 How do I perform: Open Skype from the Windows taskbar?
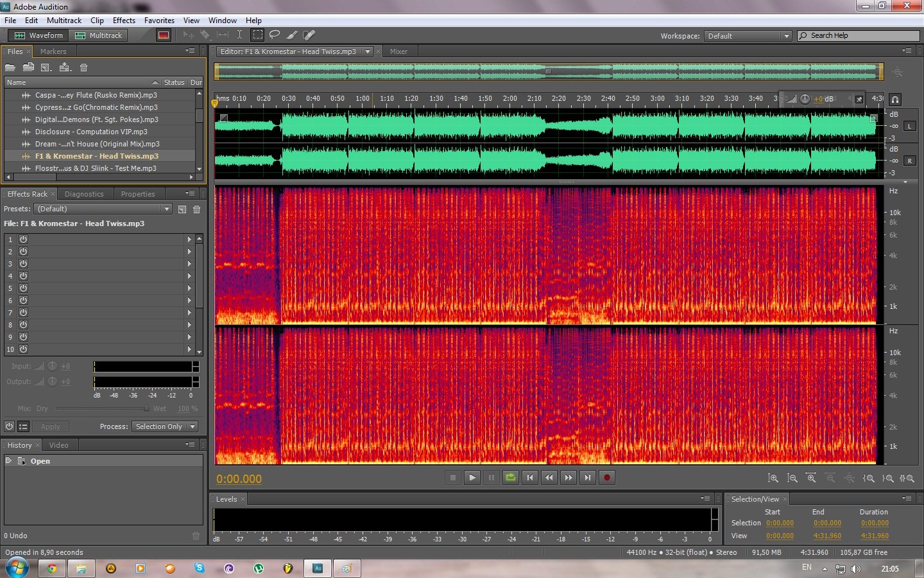[x=200, y=568]
